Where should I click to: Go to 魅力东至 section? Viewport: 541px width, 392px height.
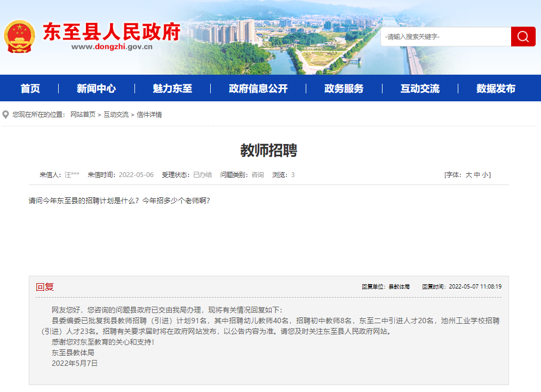coord(172,89)
